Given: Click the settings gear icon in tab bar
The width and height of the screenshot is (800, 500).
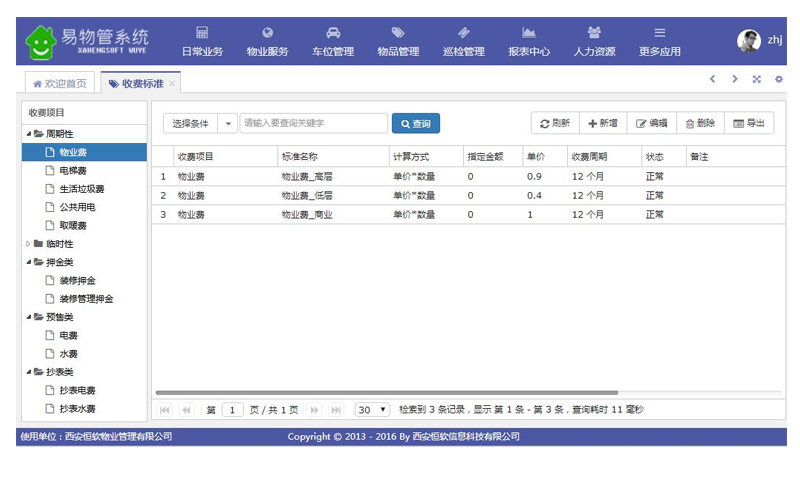Looking at the screenshot, I should pyautogui.click(x=779, y=79).
